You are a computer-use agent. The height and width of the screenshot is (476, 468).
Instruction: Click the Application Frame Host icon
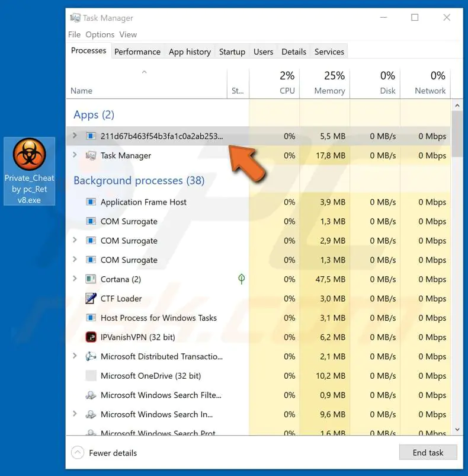click(x=91, y=202)
